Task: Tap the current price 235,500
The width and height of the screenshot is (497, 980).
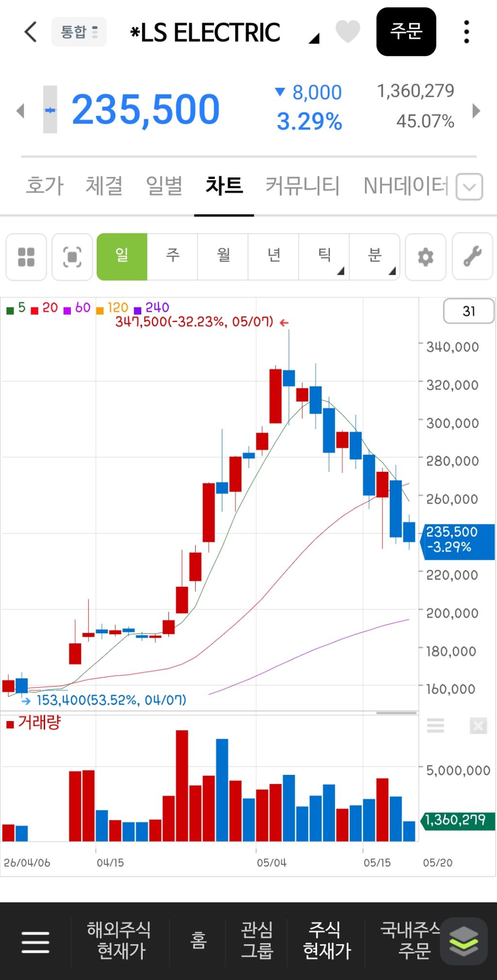Action: click(146, 110)
